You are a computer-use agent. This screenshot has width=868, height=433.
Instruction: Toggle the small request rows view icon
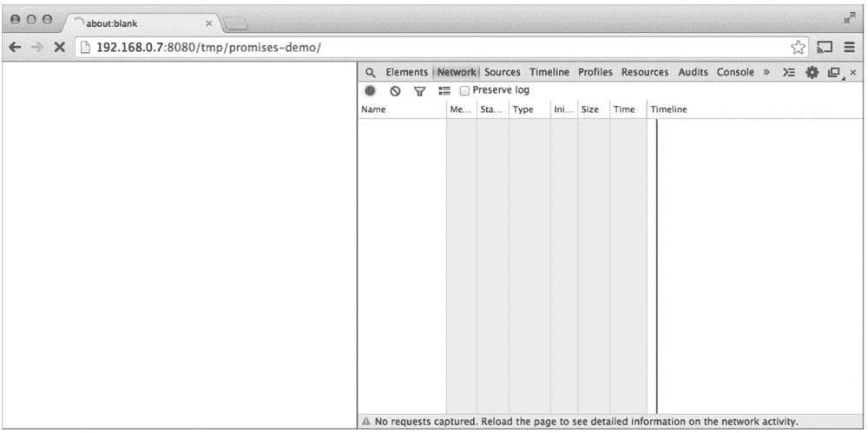pyautogui.click(x=444, y=90)
